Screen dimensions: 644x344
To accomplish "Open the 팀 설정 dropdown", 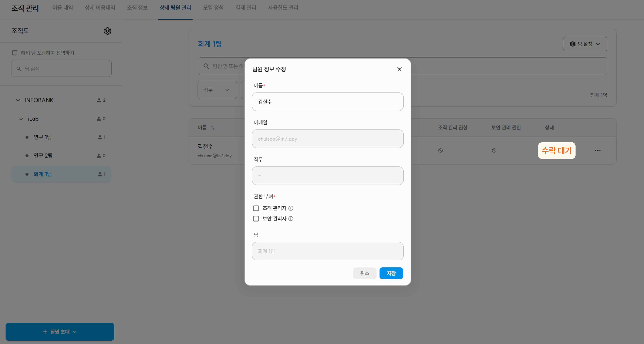I will pyautogui.click(x=585, y=44).
